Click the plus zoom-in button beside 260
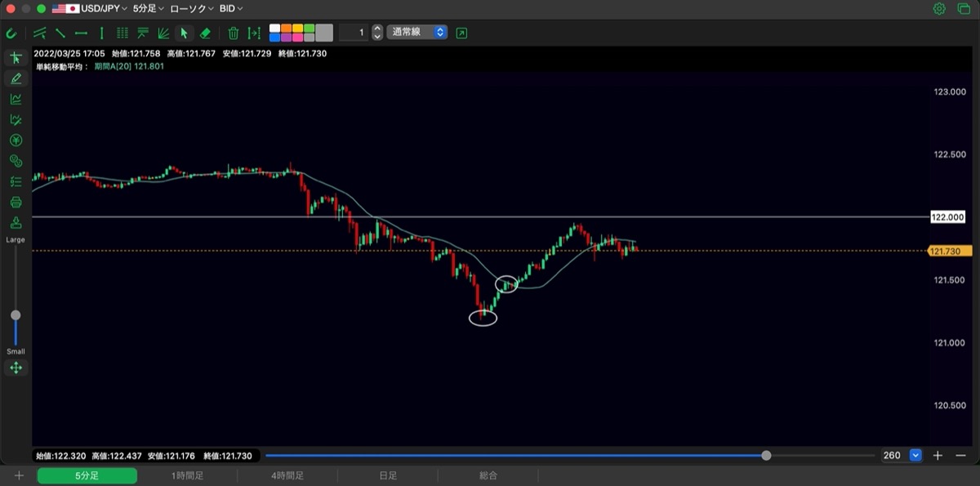 [x=938, y=455]
